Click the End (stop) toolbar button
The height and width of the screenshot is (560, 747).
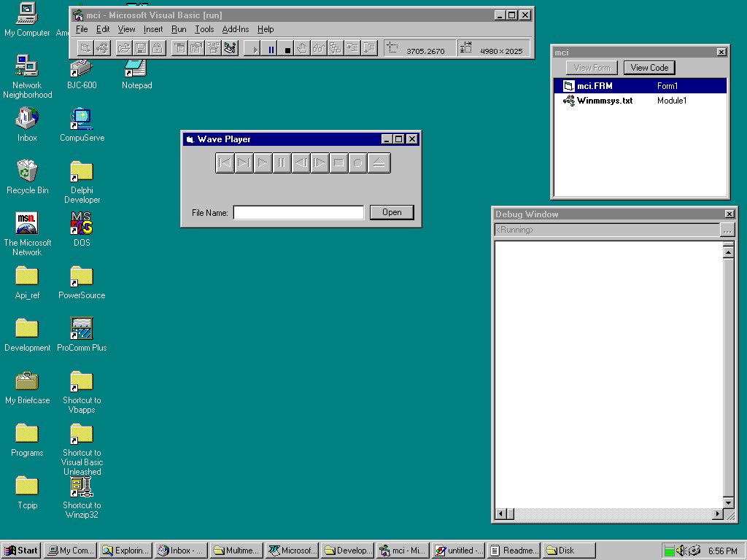coord(287,49)
